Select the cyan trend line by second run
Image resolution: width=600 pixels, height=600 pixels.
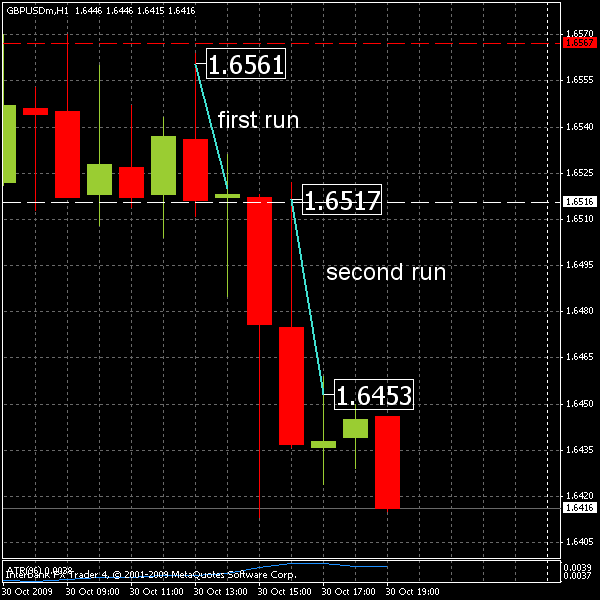(308, 297)
